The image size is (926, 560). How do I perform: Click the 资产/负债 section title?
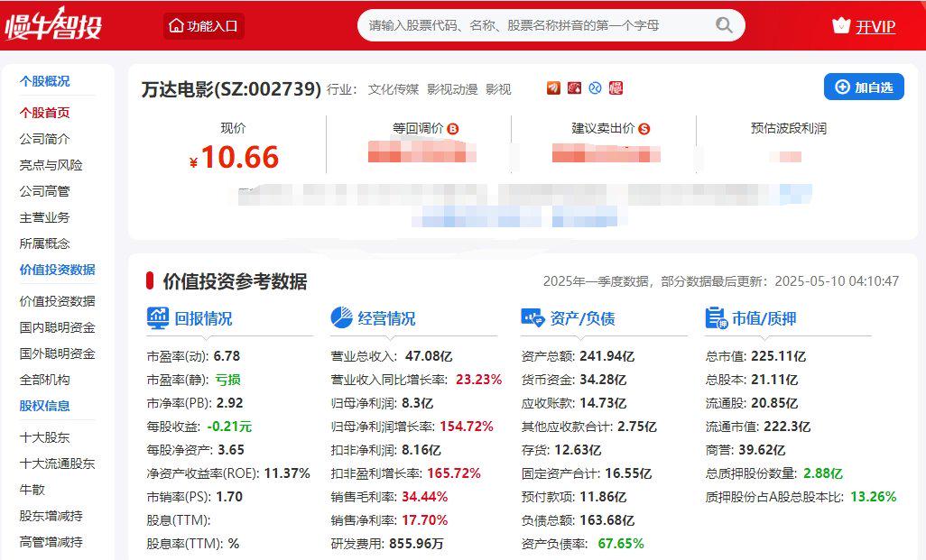(582, 318)
